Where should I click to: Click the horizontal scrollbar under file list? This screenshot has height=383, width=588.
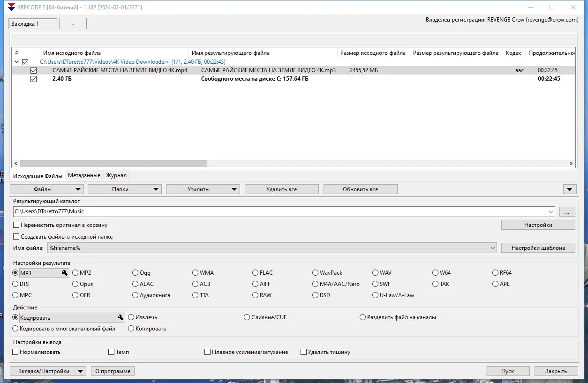click(113, 163)
